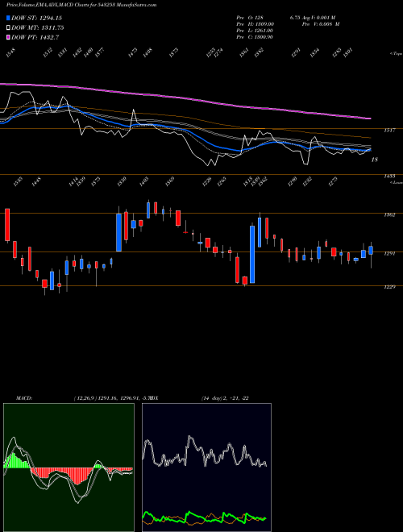Click the 1517 price level label

pyautogui.click(x=390, y=130)
